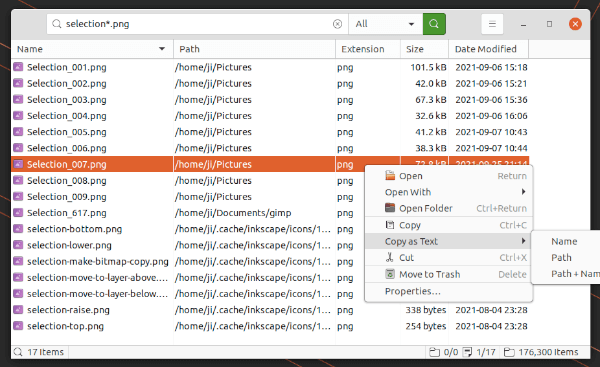Sort by the Extension column header

(x=368, y=49)
